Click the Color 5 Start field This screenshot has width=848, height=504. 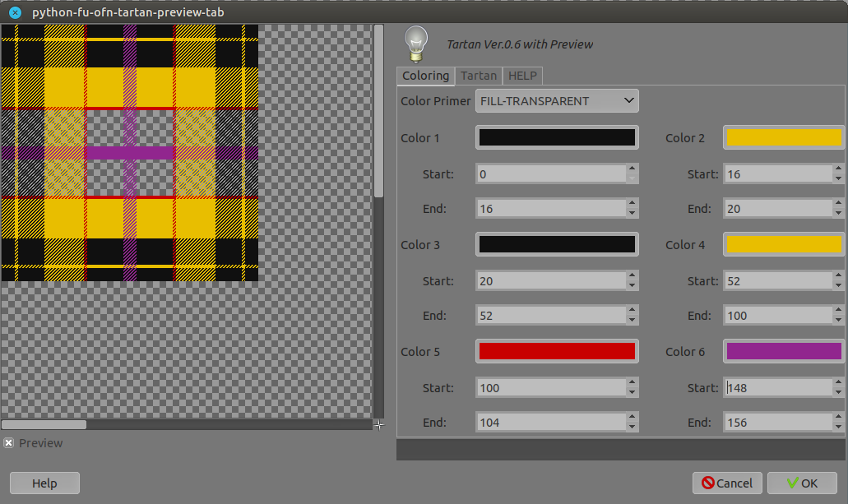[551, 388]
